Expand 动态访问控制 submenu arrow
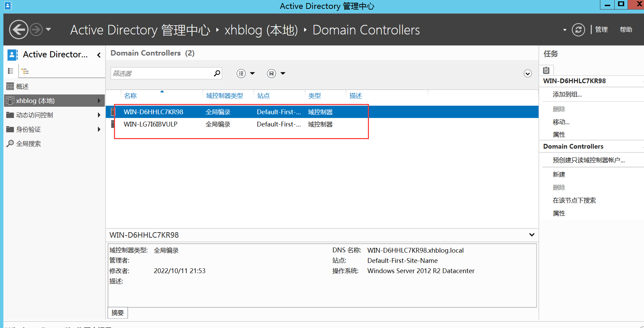Image resolution: width=644 pixels, height=328 pixels. [x=99, y=115]
